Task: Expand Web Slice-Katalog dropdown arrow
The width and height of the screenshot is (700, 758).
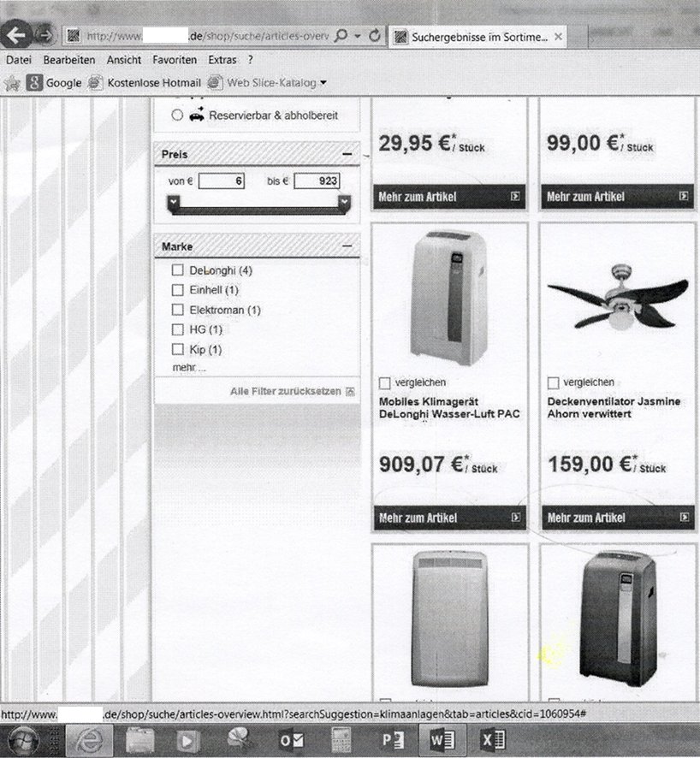Action: pyautogui.click(x=323, y=83)
